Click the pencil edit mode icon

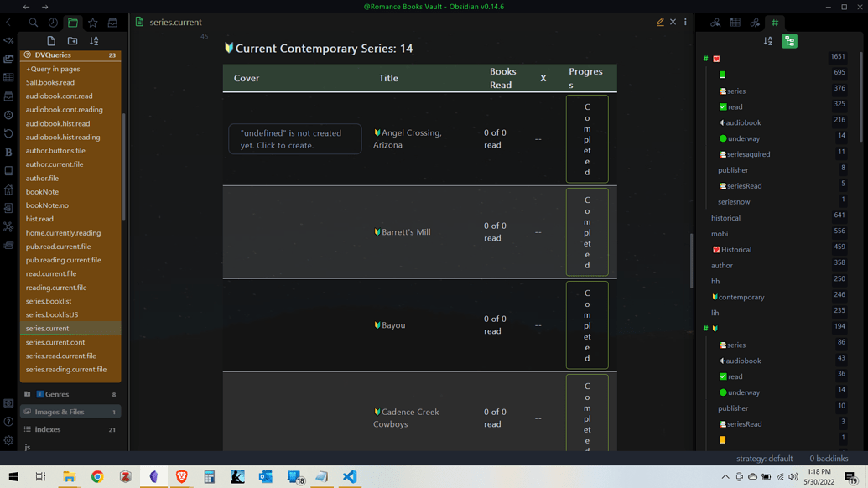[660, 23]
